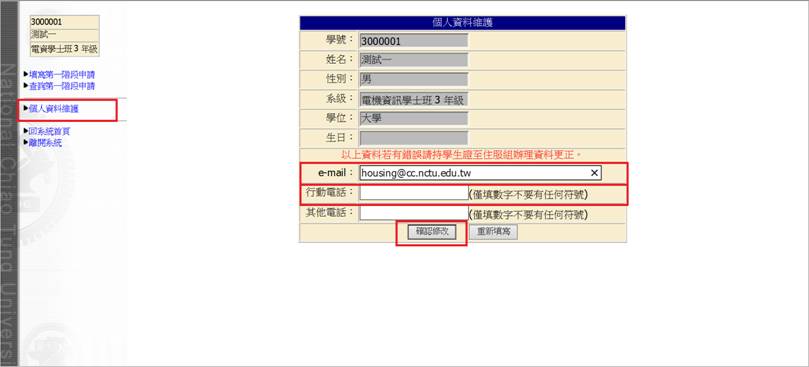Go to 回系統首頁 link
Image resolution: width=809 pixels, height=367 pixels.
pyautogui.click(x=50, y=132)
